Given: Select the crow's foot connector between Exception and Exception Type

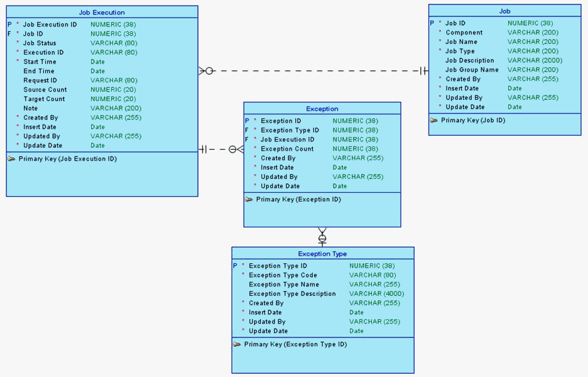Looking at the screenshot, I should tap(322, 237).
